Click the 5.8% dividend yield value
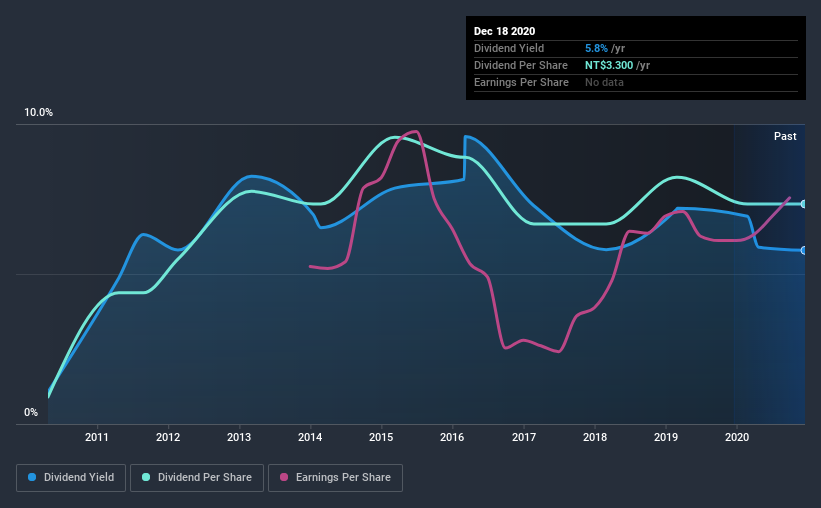The height and width of the screenshot is (508, 821). [x=596, y=48]
